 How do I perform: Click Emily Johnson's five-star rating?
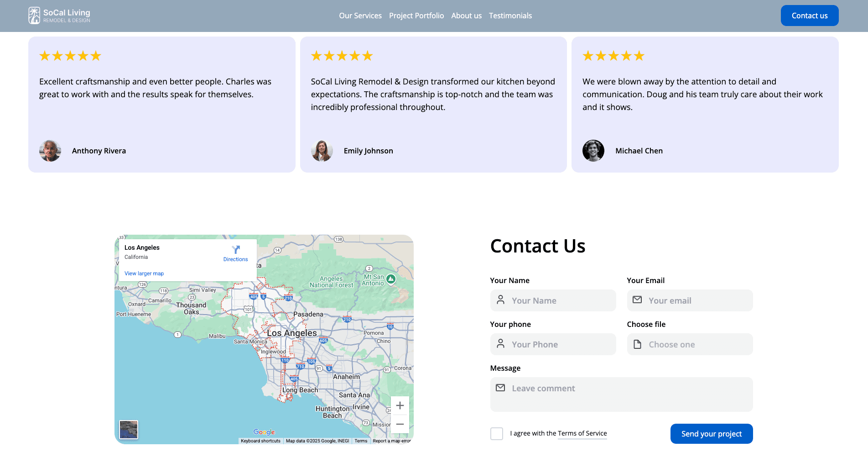342,56
